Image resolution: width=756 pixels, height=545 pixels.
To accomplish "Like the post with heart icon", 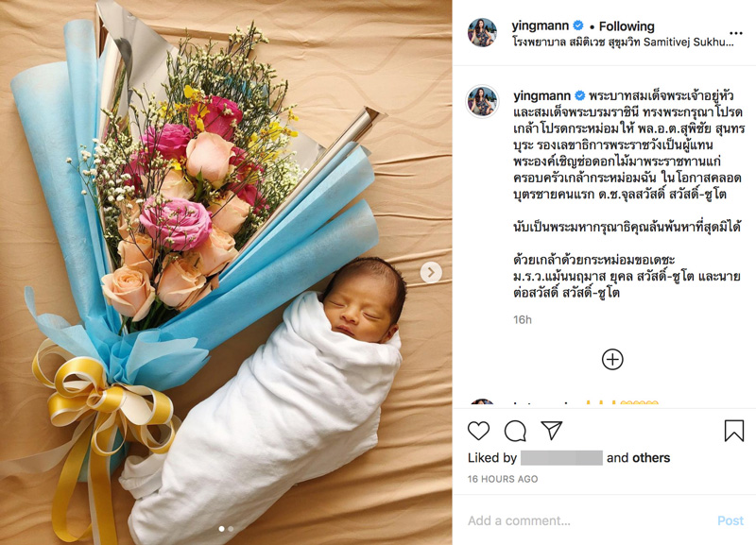I will pyautogui.click(x=478, y=431).
